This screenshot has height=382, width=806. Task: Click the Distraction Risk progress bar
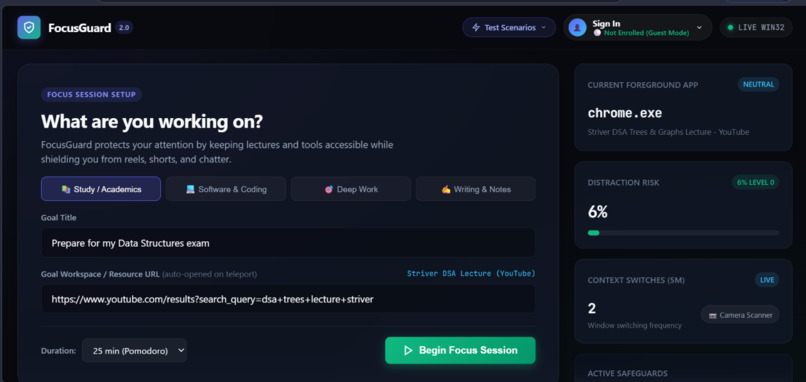click(x=683, y=233)
